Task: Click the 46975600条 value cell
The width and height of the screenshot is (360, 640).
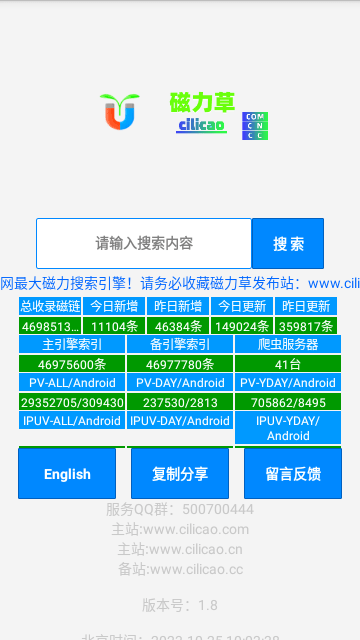Action: click(72, 364)
